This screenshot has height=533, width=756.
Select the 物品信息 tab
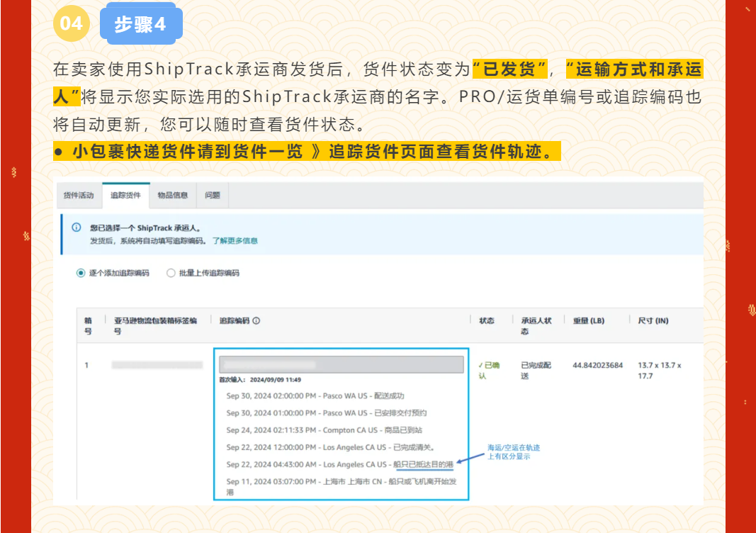(x=173, y=196)
